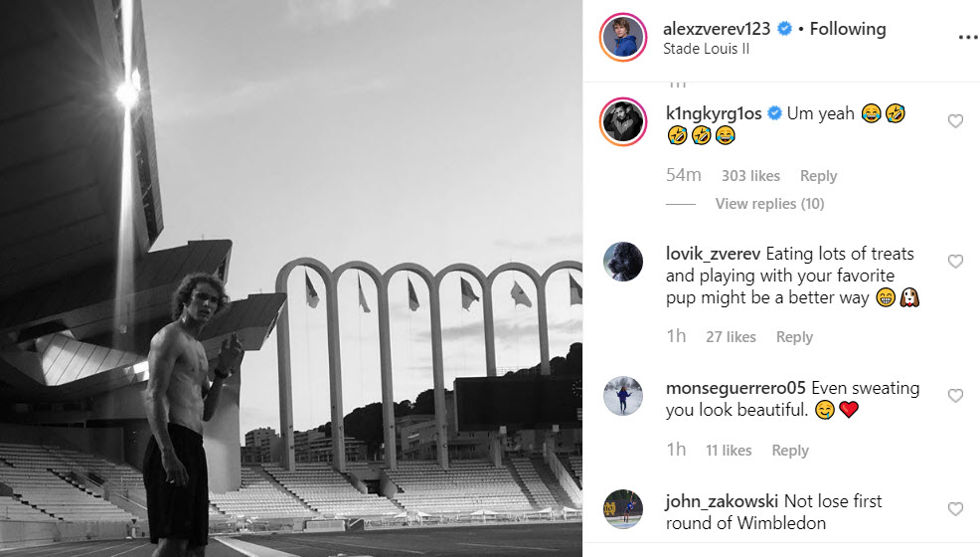Open alexzverev123 username link
The image size is (980, 557).
[717, 29]
